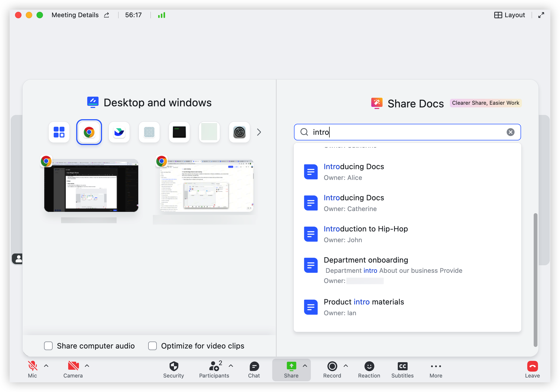The image size is (560, 392).
Task: Show more apps with right chevron
Action: [x=259, y=132]
